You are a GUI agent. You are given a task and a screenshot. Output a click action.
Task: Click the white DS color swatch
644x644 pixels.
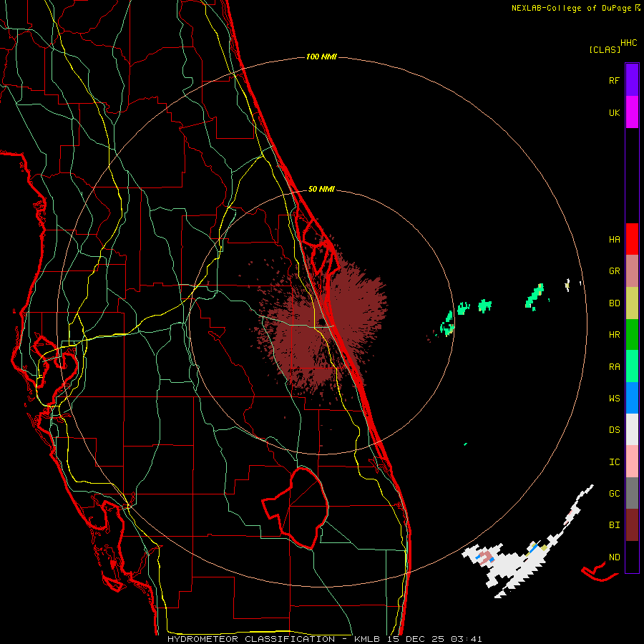(632, 429)
